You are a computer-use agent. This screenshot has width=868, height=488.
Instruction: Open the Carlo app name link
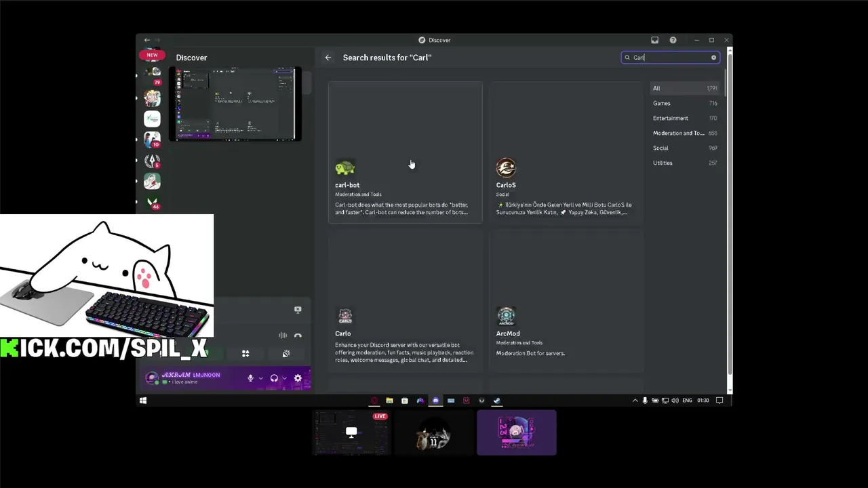pos(343,333)
